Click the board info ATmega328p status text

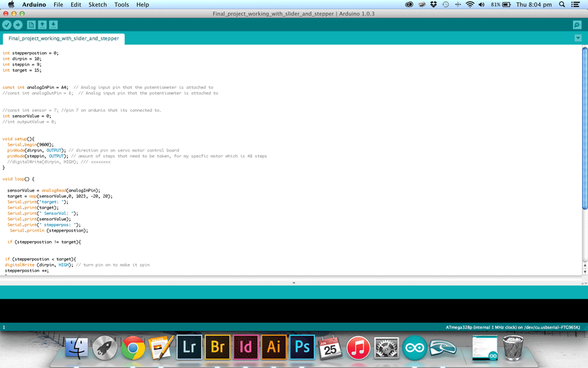point(513,327)
